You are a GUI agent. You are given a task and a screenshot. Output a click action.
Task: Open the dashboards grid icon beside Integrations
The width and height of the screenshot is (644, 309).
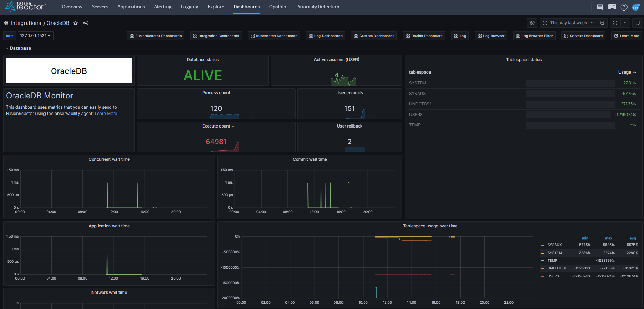point(6,23)
